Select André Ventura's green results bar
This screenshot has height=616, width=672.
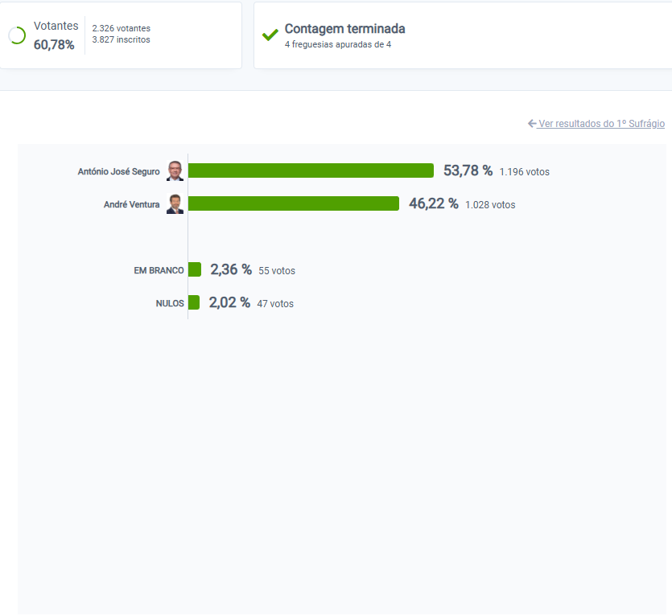[294, 203]
